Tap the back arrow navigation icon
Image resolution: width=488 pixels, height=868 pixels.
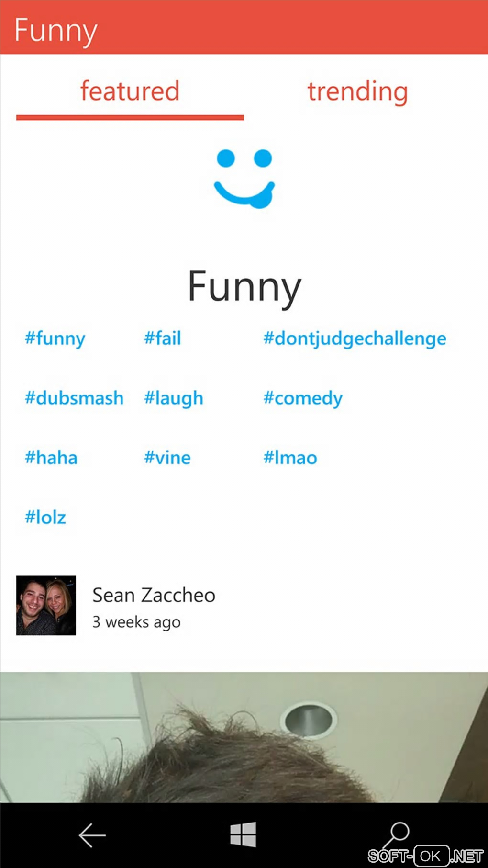click(x=92, y=835)
